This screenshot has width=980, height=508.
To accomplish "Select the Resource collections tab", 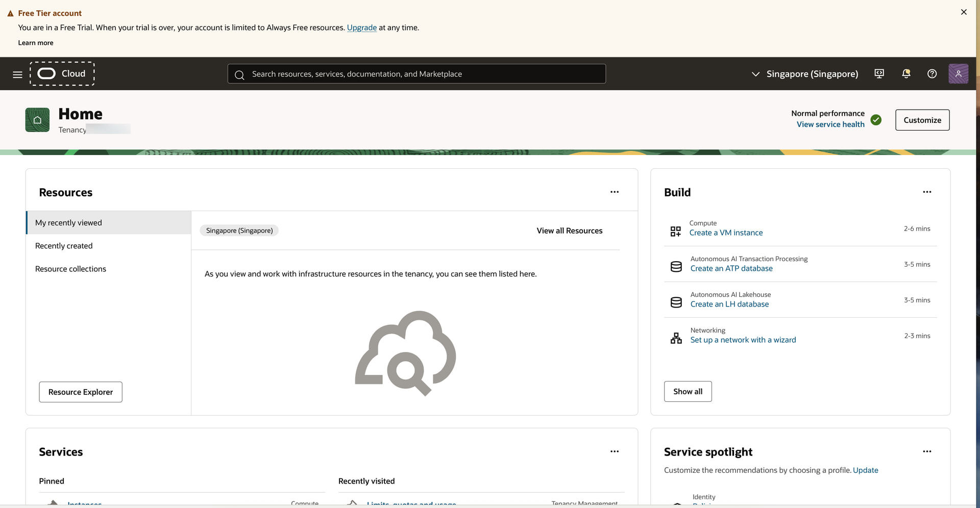I will click(109, 269).
